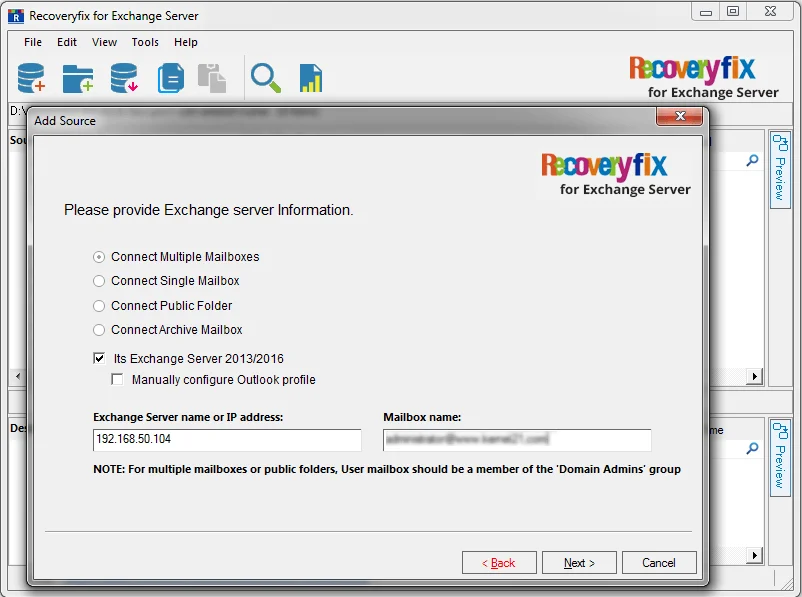
Task: Close the Add Source dialog
Action: pos(679,116)
